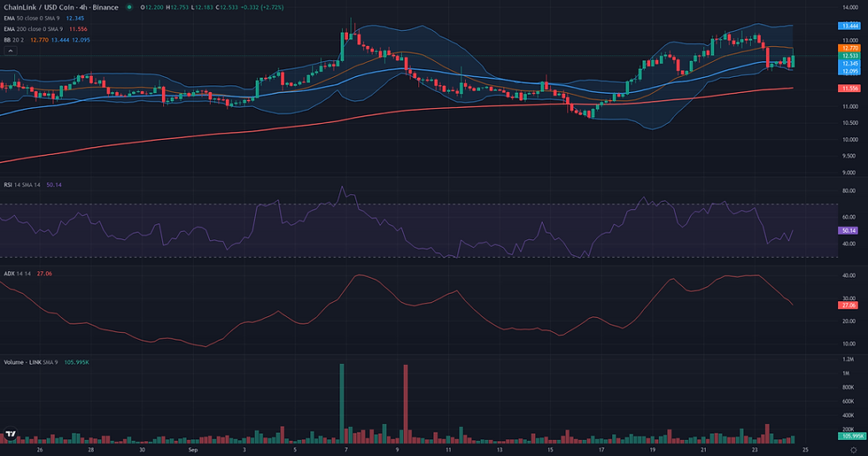Viewport: 868px width, 456px height.
Task: Click the high price value 12.753
Action: (x=178, y=7)
